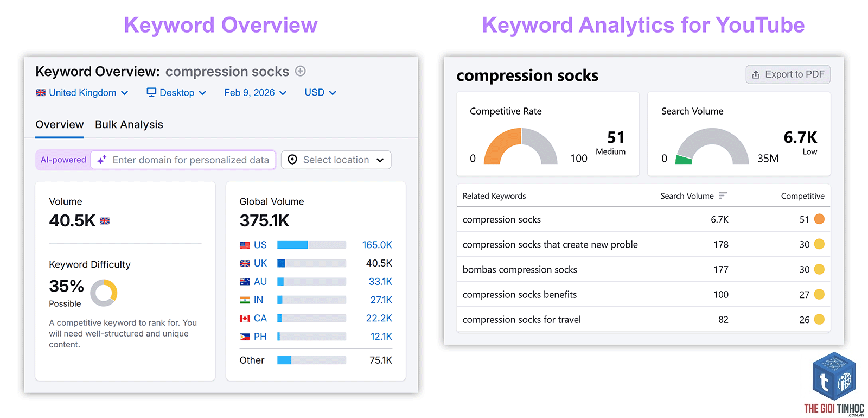Click the orange dot for compression socks row
This screenshot has width=868, height=418.
[819, 219]
